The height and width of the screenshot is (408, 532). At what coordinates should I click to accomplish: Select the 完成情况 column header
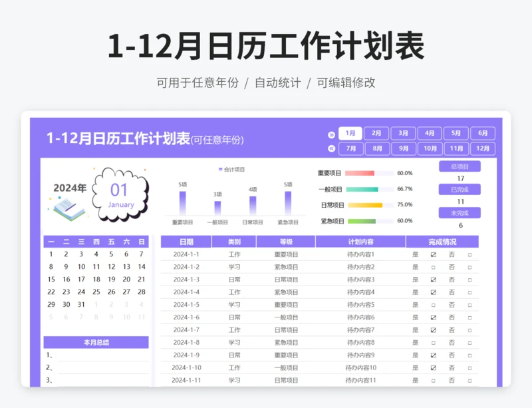(x=442, y=242)
